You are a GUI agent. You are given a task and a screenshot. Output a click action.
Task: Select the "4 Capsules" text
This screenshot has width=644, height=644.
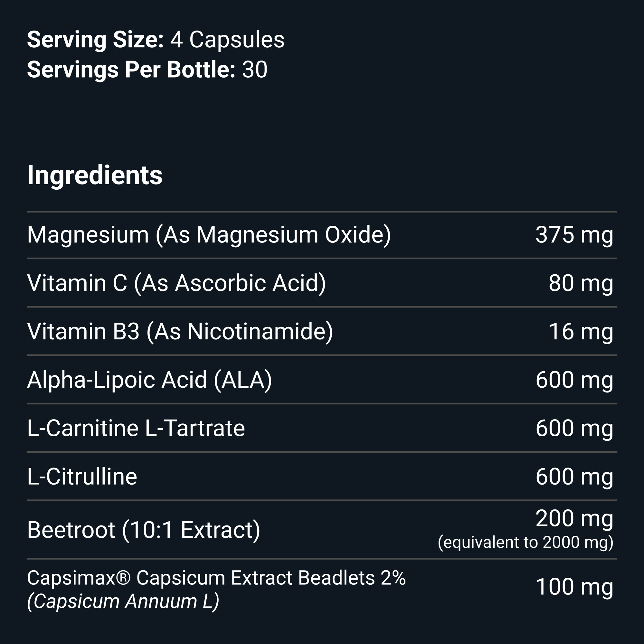[227, 40]
